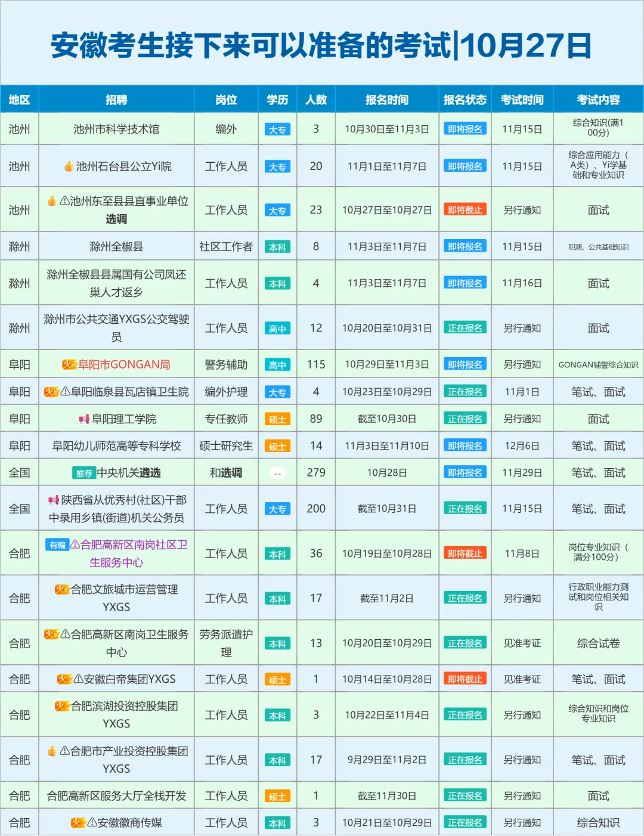This screenshot has width=644, height=836.
Task: Toggle the 即将报名 status for 池州市科学技术馆
Action: pos(465,128)
